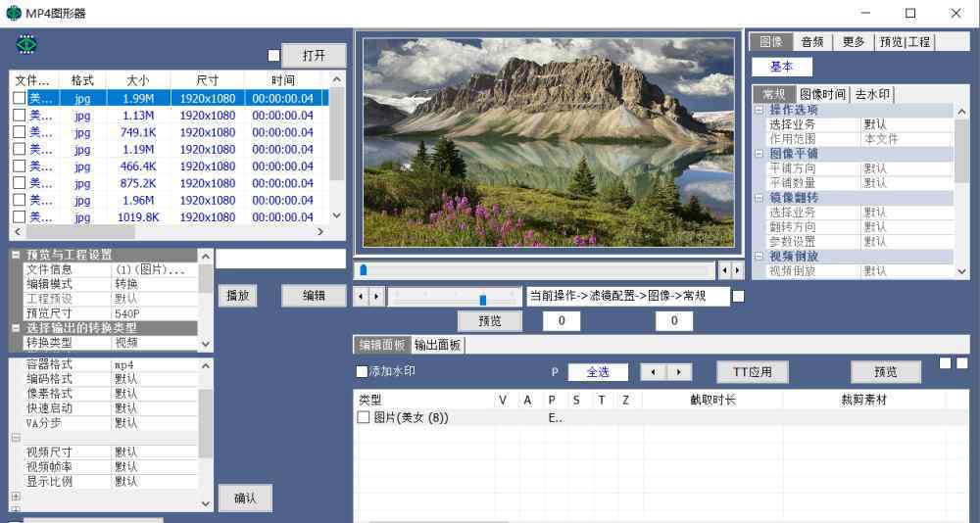Tick the checkbox beside the 打开 button
The image size is (980, 523).
pos(273,56)
